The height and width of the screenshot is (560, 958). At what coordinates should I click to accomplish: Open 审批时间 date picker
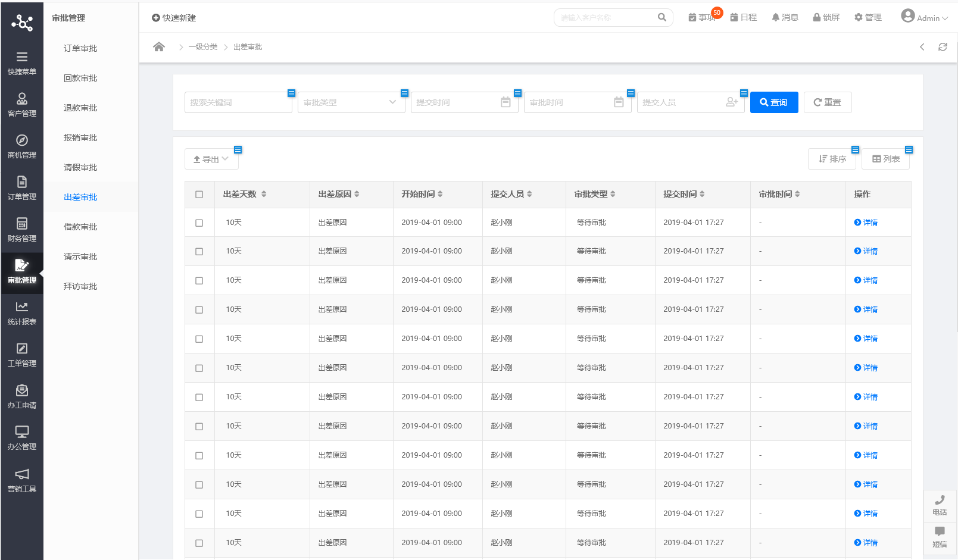578,102
